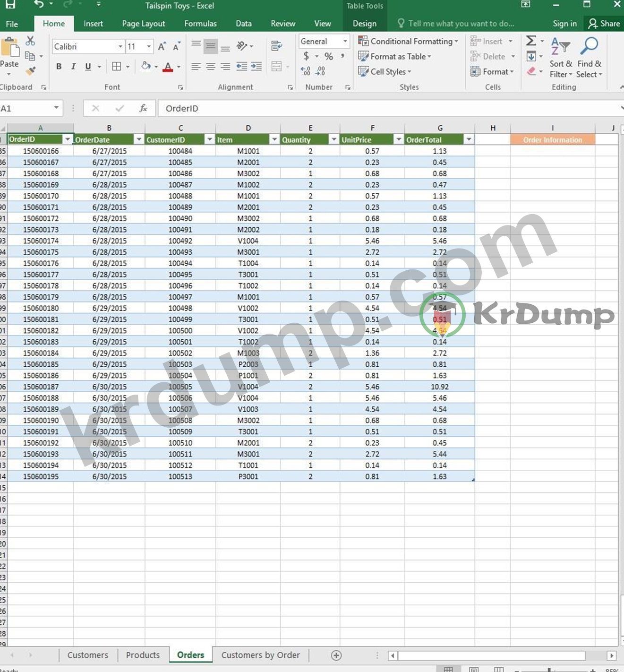Viewport: 624px width, 672px height.
Task: Open the Calibri font name dropdown
Action: 120,46
